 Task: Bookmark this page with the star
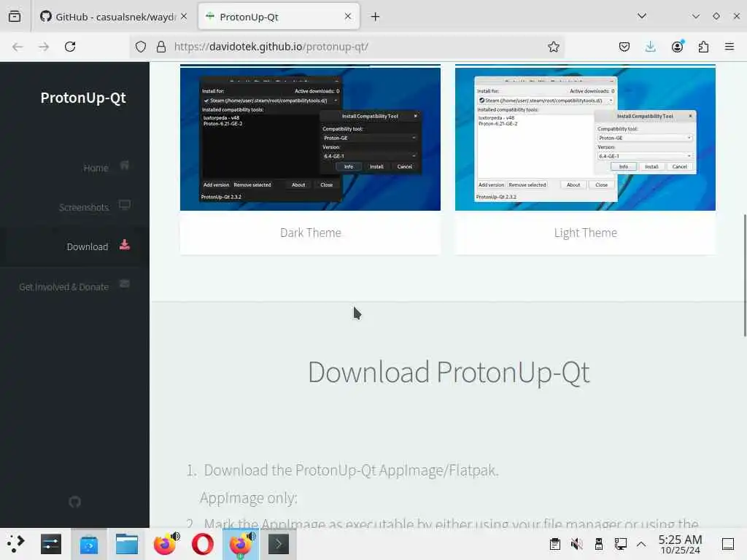point(553,47)
